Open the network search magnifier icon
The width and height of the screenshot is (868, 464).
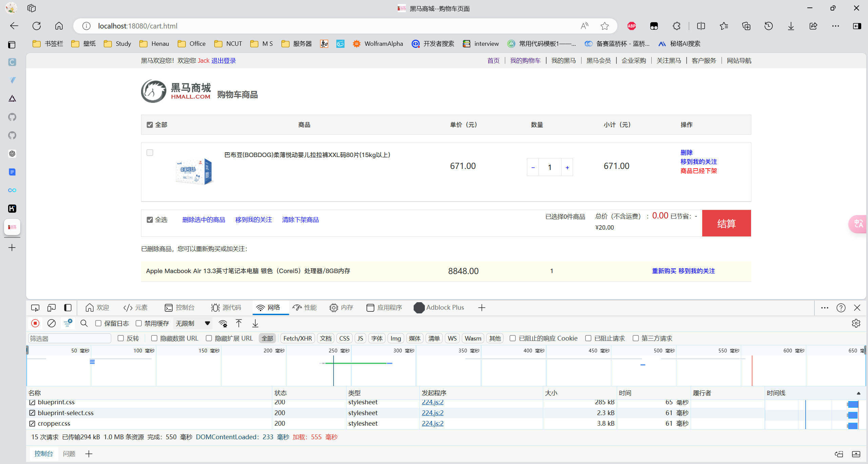pos(84,323)
